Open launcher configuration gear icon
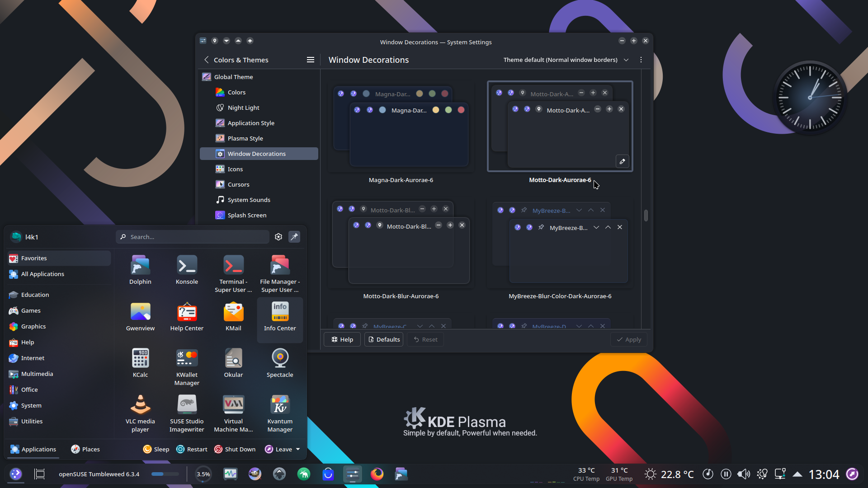Image resolution: width=868 pixels, height=488 pixels. (x=278, y=237)
